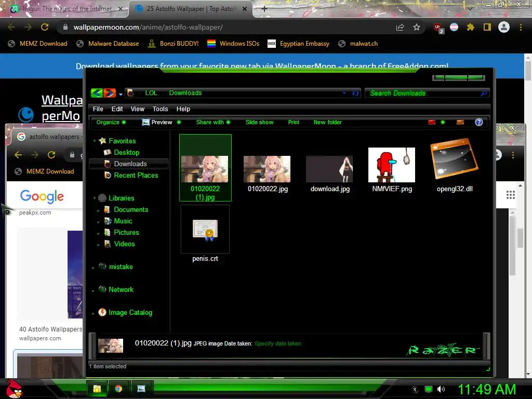Click Downloads breadcrumb in address bar
532x399 pixels.
coord(185,93)
